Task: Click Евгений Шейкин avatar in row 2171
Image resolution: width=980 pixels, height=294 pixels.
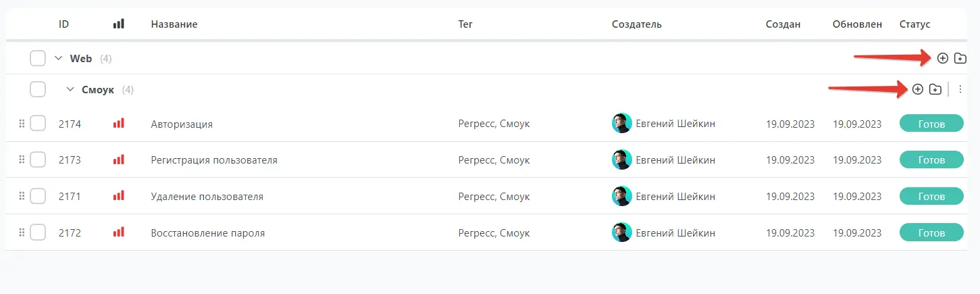Action: coord(621,197)
